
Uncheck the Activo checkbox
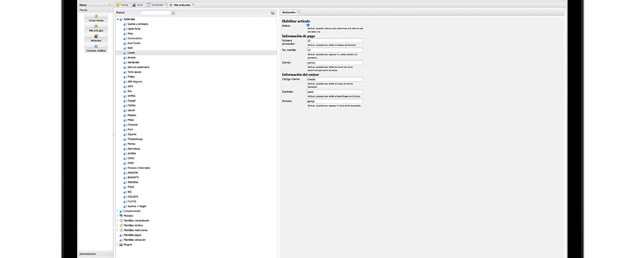tap(308, 25)
